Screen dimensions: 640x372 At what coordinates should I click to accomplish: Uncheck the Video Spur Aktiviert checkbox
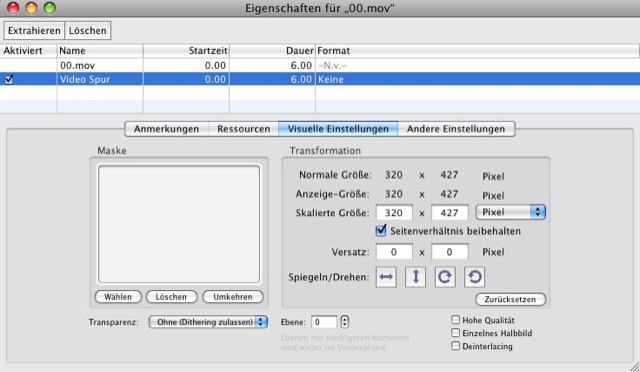9,80
